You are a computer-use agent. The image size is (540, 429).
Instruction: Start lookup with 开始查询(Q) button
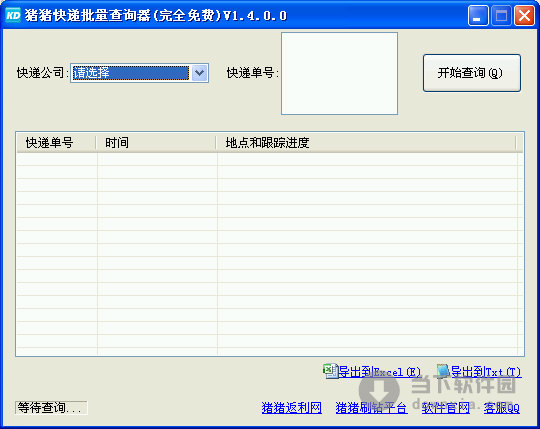pyautogui.click(x=472, y=73)
